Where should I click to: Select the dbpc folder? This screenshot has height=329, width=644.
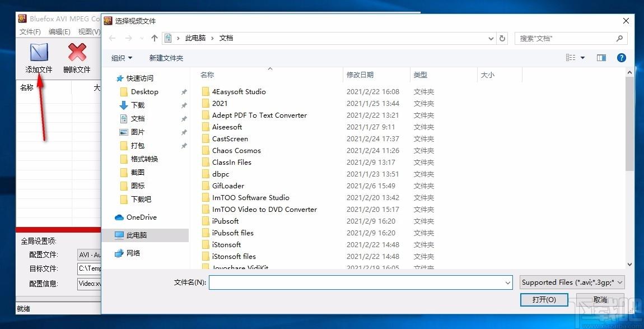(x=221, y=174)
